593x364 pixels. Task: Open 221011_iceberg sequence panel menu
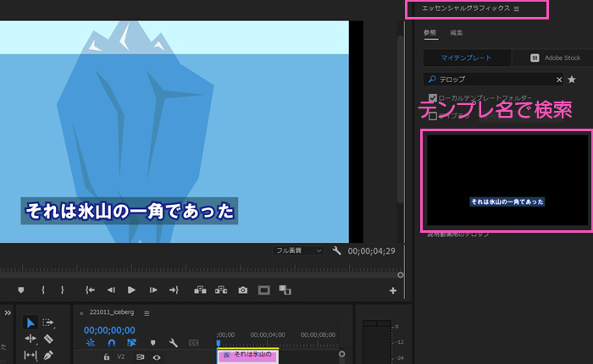pyautogui.click(x=147, y=312)
